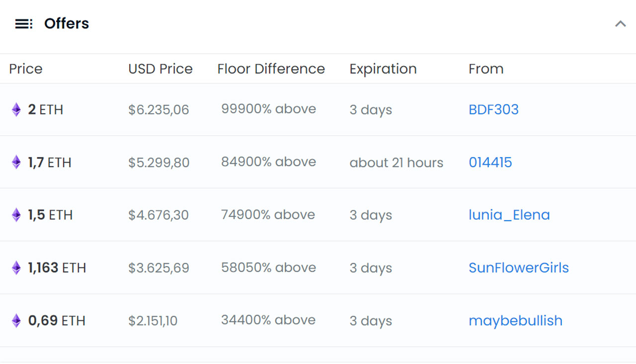
Task: Open the SunFlowerGirls profile link
Action: (518, 268)
